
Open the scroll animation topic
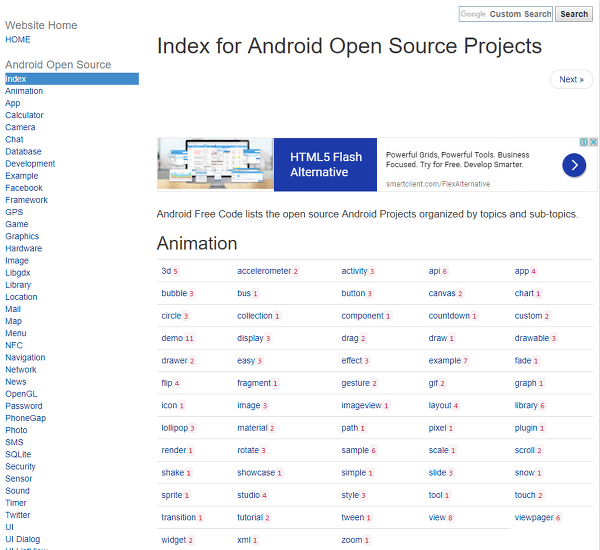tap(525, 450)
